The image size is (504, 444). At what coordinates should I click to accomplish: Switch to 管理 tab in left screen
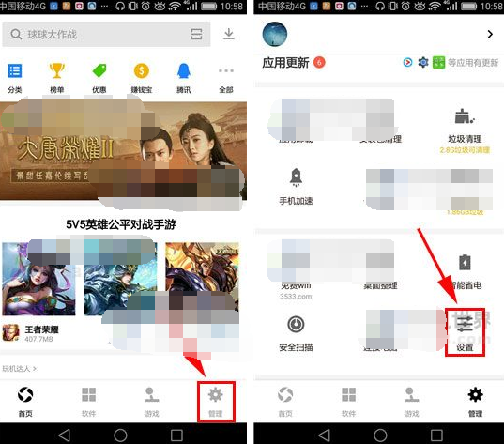pyautogui.click(x=216, y=402)
